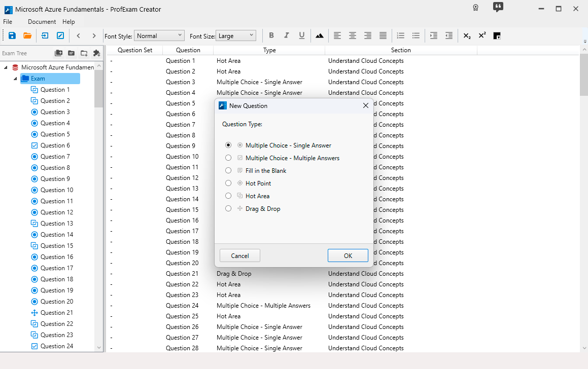Open Font Size dropdown
588x369 pixels.
tap(236, 35)
